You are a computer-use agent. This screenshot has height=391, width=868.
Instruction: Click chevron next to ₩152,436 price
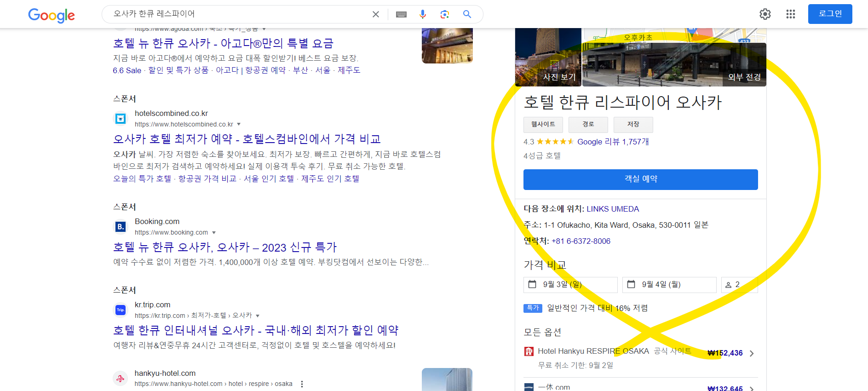tap(752, 353)
